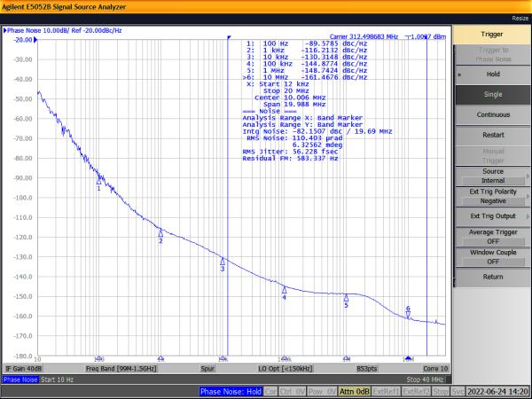Click the Pow 0V status indicator

(322, 392)
